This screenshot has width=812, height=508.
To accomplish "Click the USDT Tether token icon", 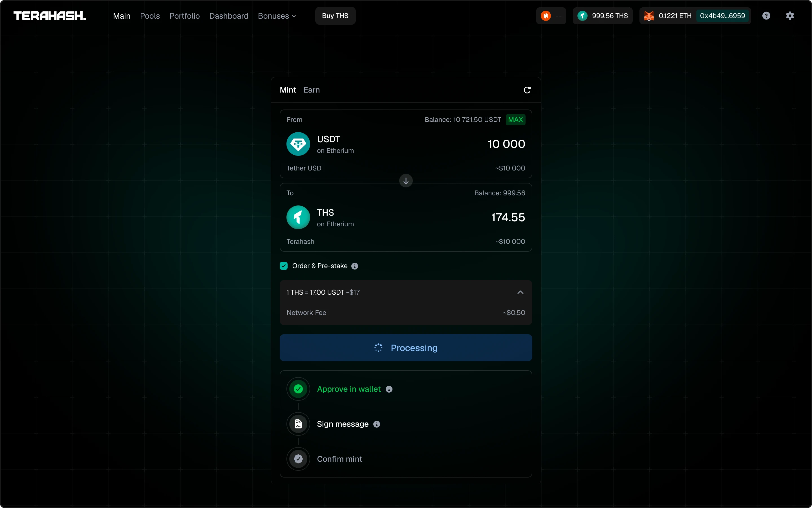I will coord(298,144).
